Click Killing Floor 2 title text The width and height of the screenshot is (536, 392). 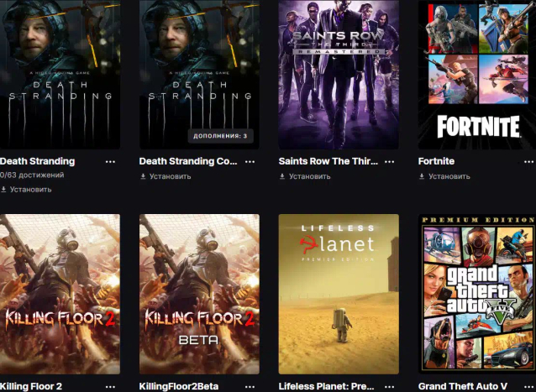click(31, 386)
